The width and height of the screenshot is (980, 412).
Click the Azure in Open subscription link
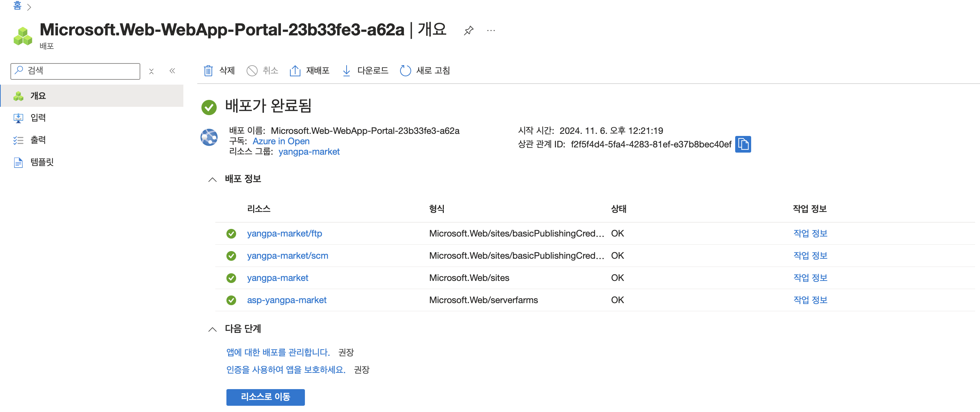tap(281, 141)
